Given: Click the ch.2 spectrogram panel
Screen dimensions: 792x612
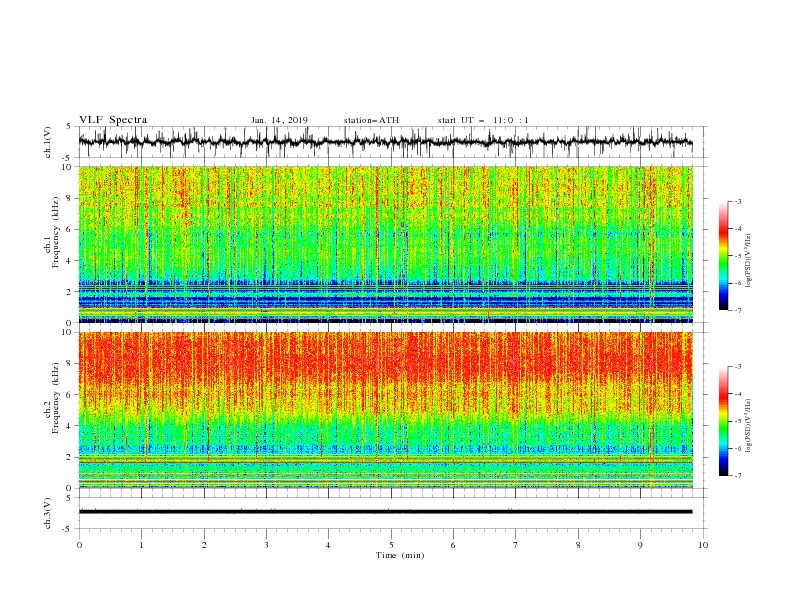Looking at the screenshot, I should (x=385, y=410).
